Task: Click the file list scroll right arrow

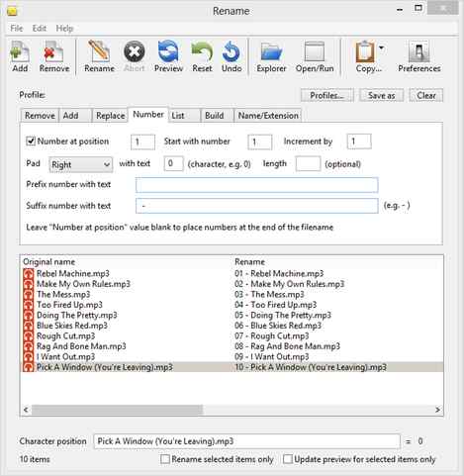Action: (x=437, y=410)
